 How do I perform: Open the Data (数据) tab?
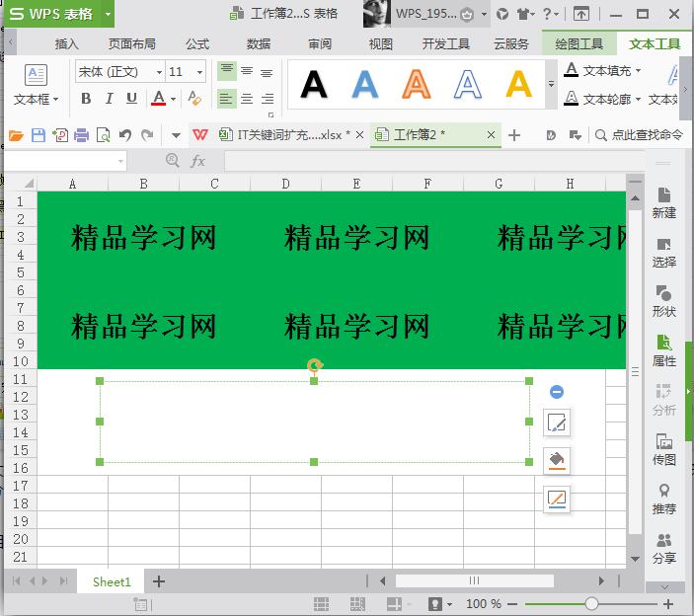[259, 43]
